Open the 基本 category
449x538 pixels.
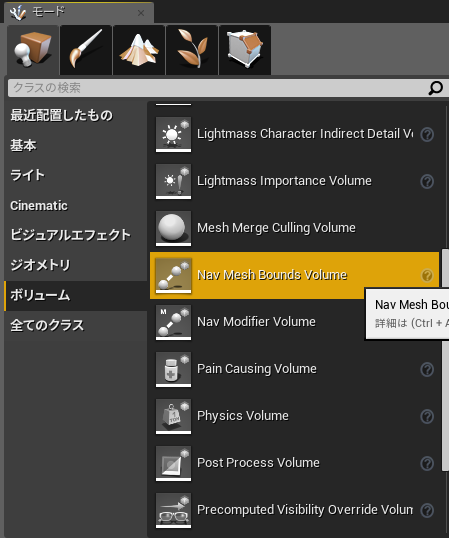pyautogui.click(x=23, y=145)
